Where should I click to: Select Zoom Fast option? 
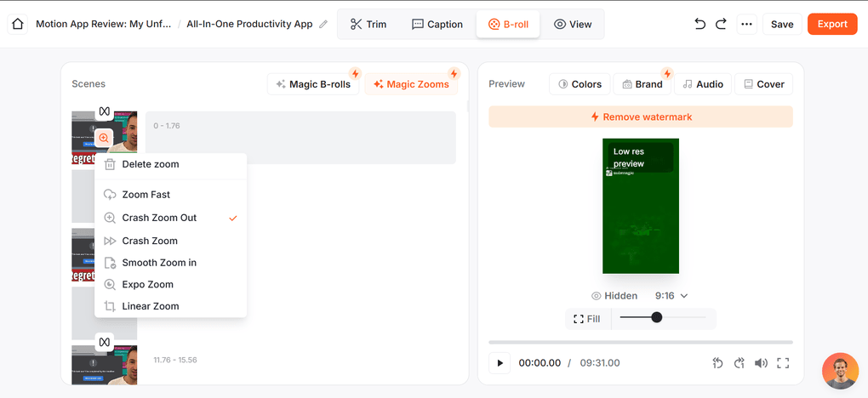pos(170,195)
